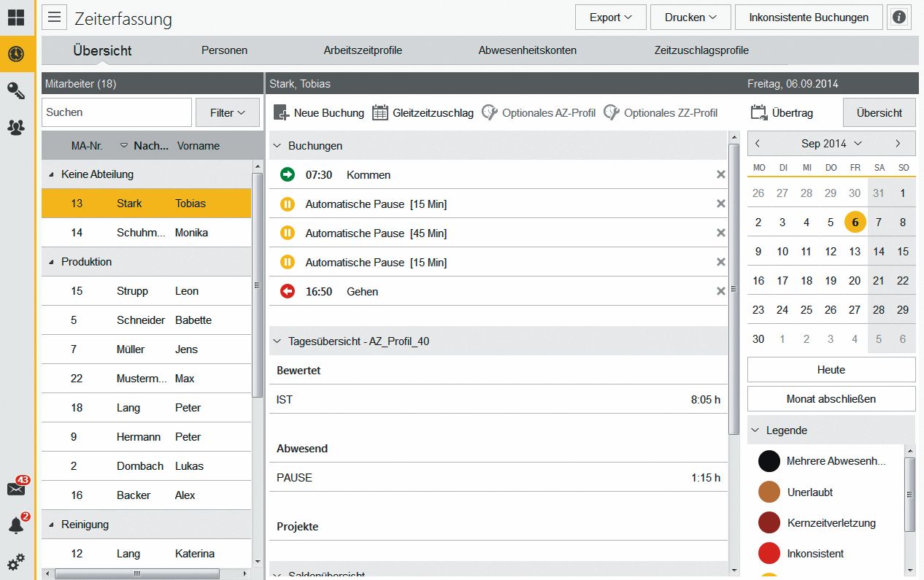
Task: Go to previous month in calendar
Action: pos(758,144)
